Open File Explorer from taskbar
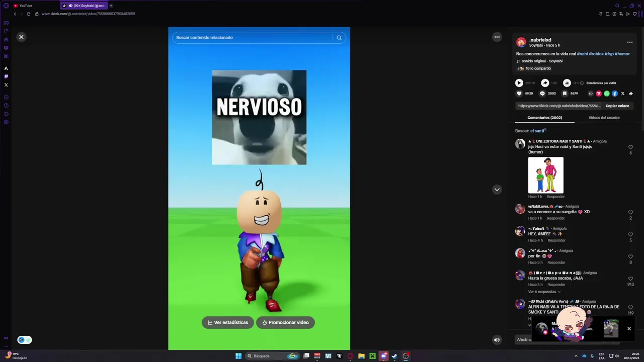This screenshot has width=644, height=362. pyautogui.click(x=361, y=356)
